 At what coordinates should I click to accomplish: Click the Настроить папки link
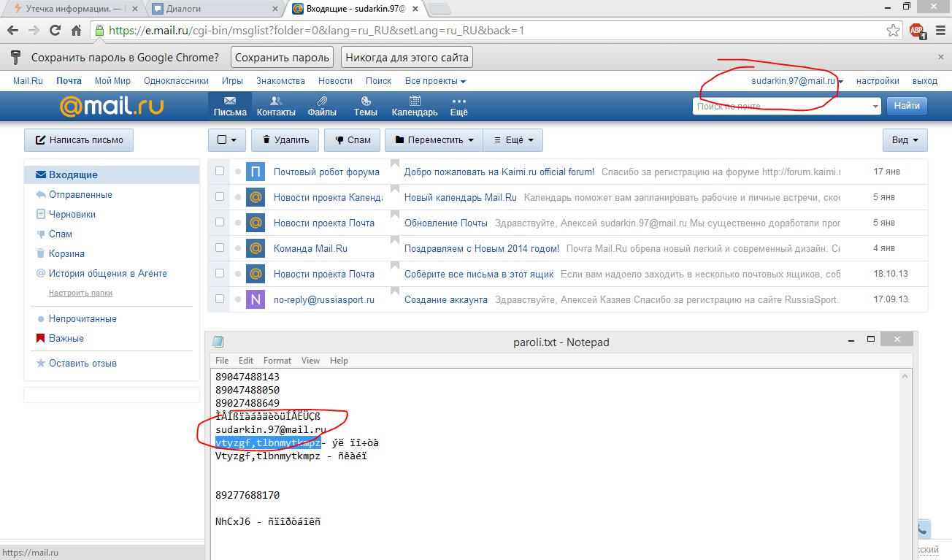pyautogui.click(x=80, y=293)
